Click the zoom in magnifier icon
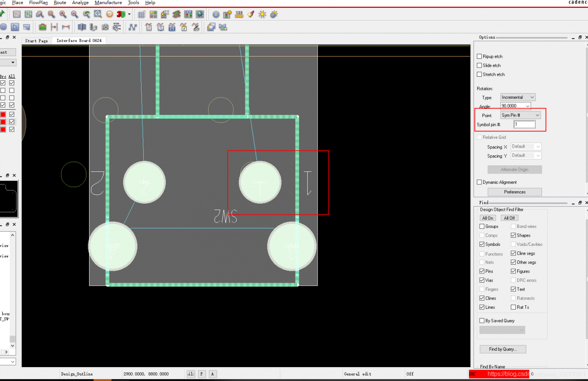 63,14
